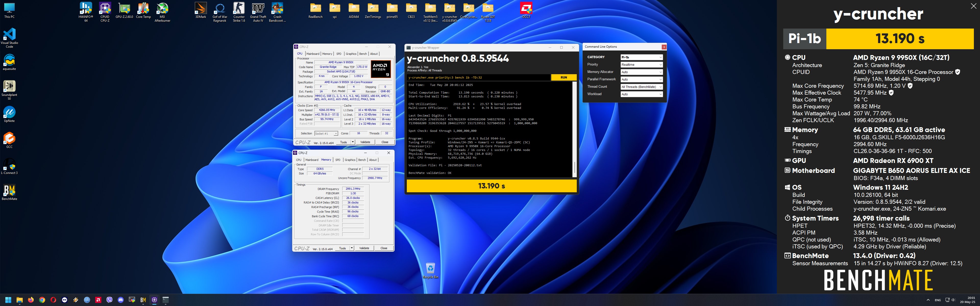Select the prime95 desktop folder
980x306 pixels.
392,10
